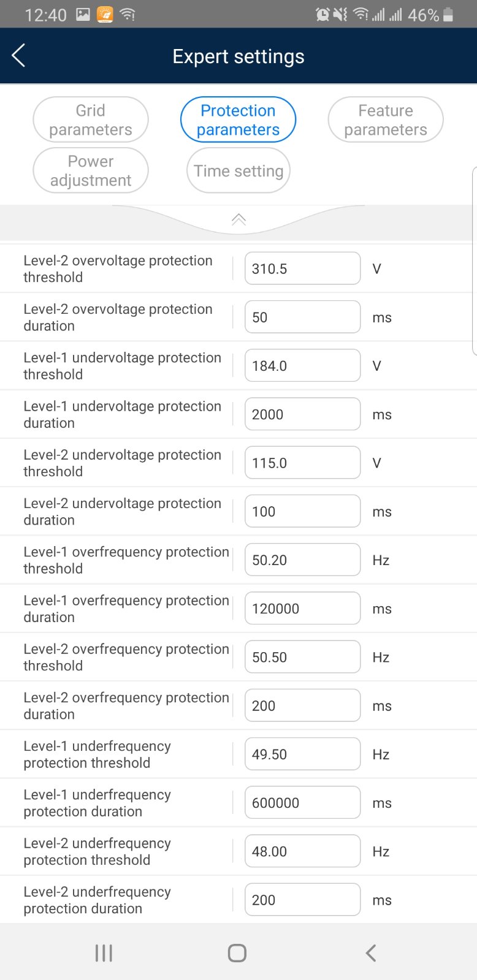The image size is (477, 980).
Task: Tap the Android recent apps icon
Action: (104, 952)
